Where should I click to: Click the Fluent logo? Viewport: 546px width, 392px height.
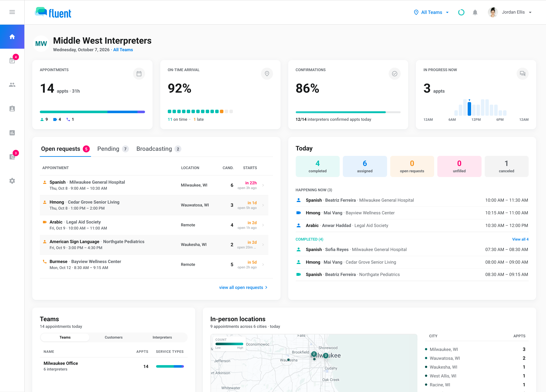click(x=53, y=12)
